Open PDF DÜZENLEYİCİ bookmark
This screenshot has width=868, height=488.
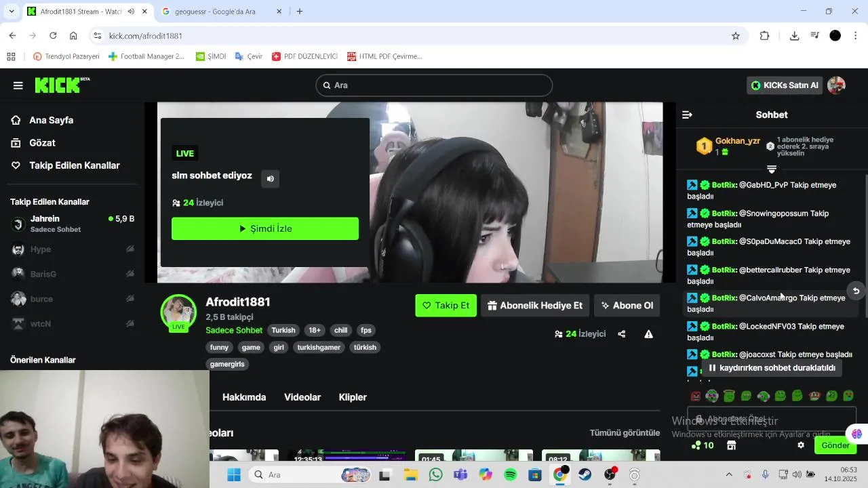tap(304, 56)
